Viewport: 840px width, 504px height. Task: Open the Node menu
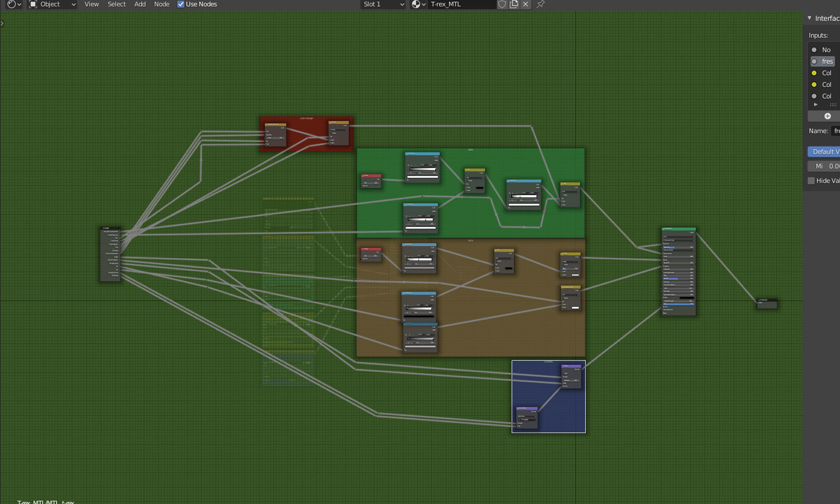(x=161, y=4)
